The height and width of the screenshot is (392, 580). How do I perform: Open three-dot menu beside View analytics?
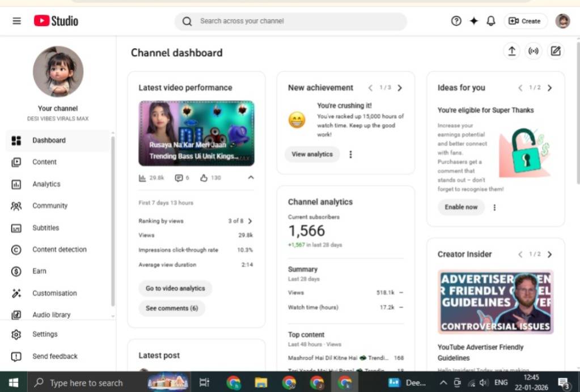pos(350,154)
